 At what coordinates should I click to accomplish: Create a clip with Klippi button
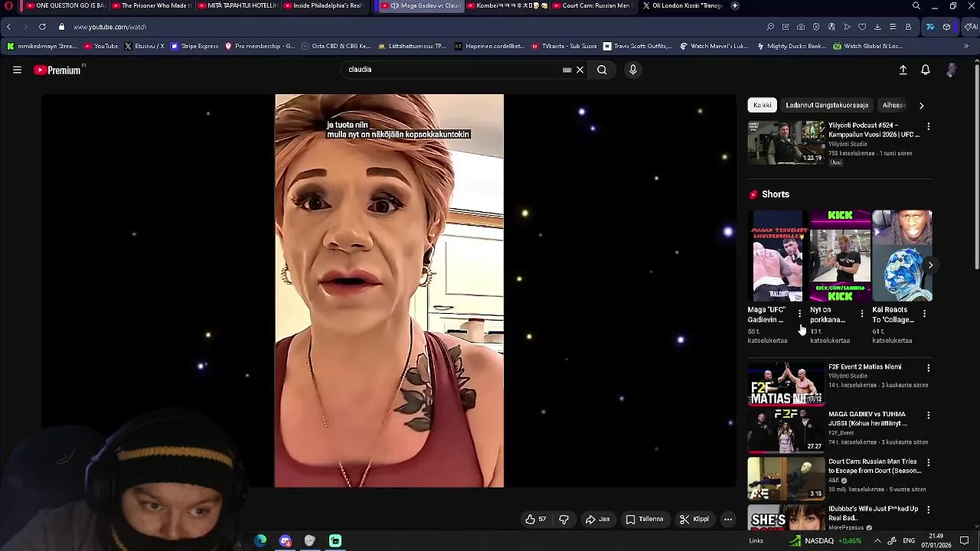[x=694, y=519]
